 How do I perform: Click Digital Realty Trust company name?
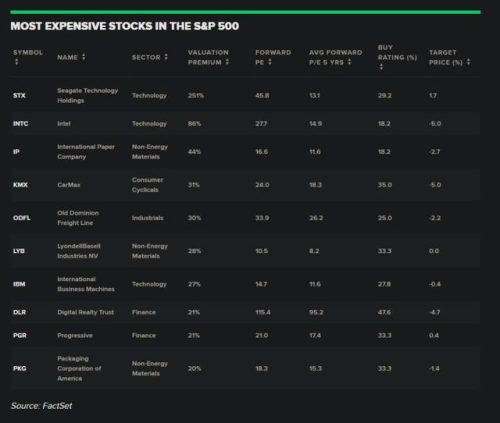point(85,312)
